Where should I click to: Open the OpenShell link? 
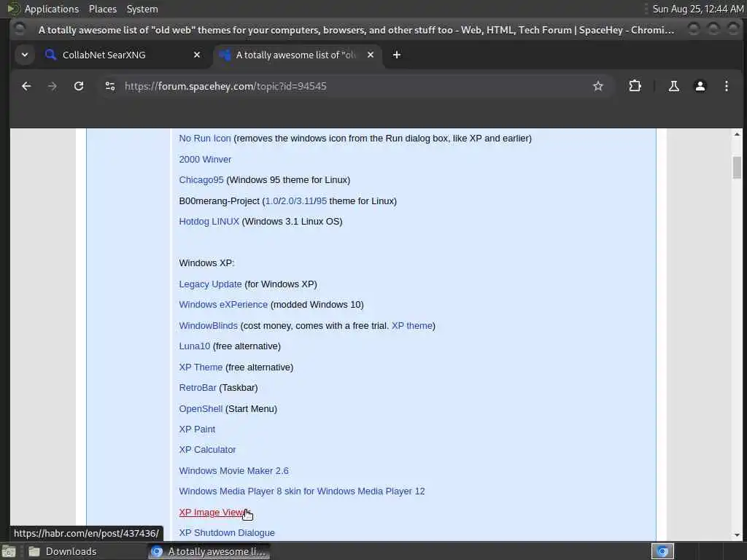(201, 408)
